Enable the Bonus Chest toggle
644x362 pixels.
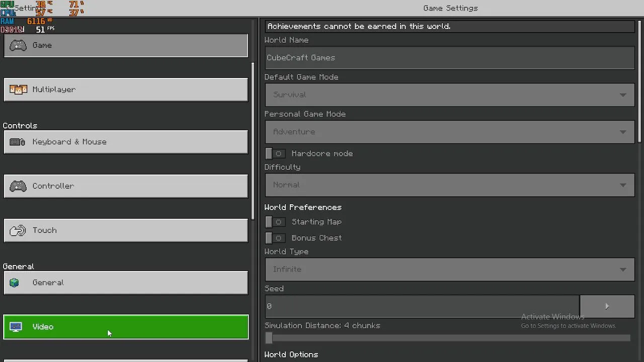pyautogui.click(x=275, y=238)
